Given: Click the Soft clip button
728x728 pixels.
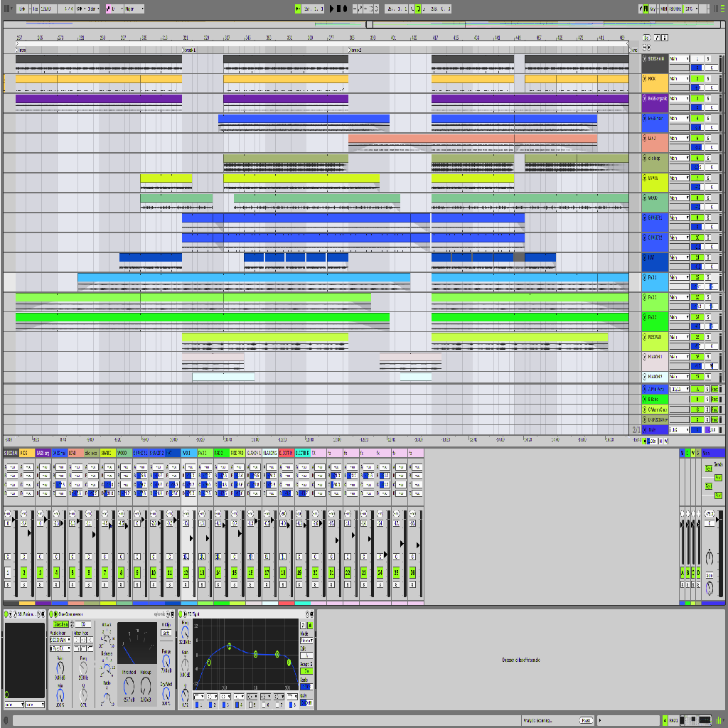Looking at the screenshot, I should [x=166, y=633].
